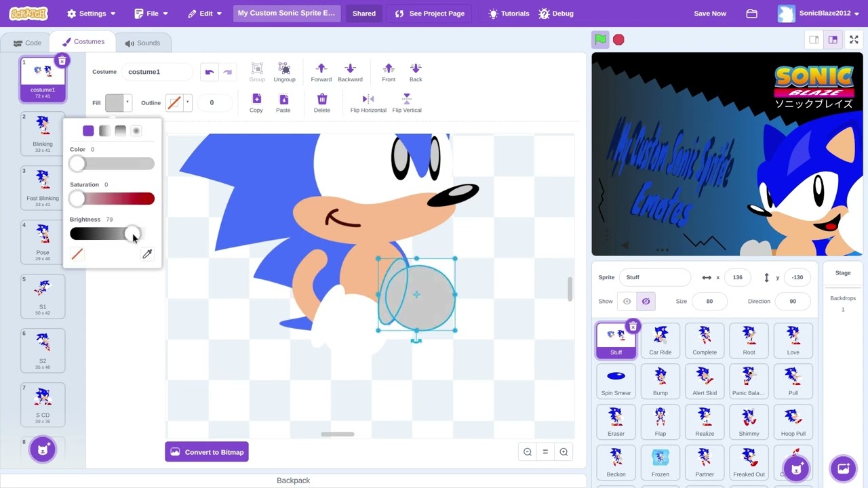Zoom out of the costume canvas

coord(528,452)
